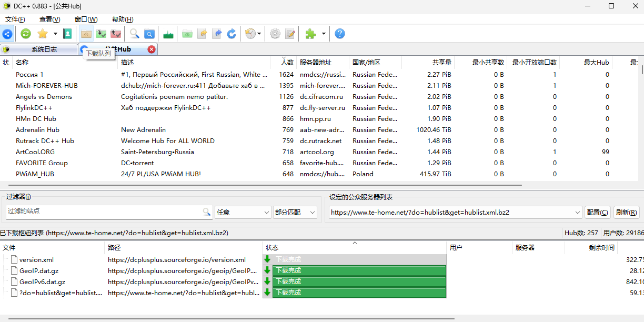Open the 文件(F) menu

15,19
